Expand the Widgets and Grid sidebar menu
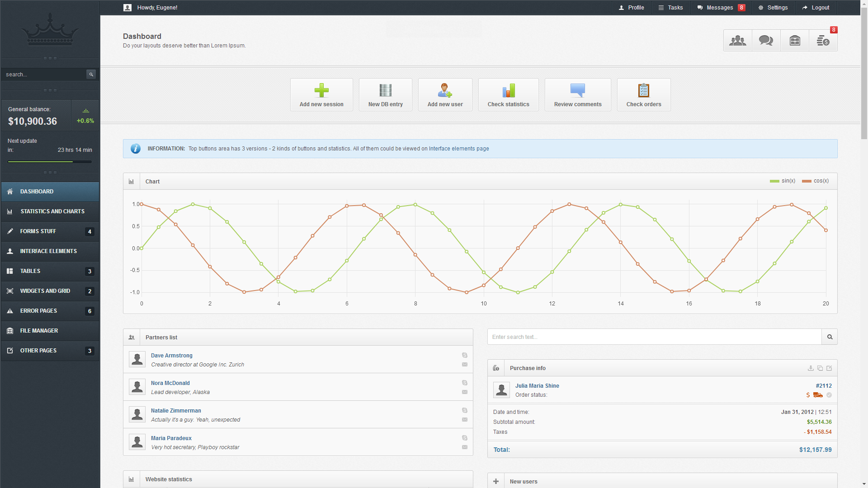The width and height of the screenshot is (868, 488). [x=50, y=291]
